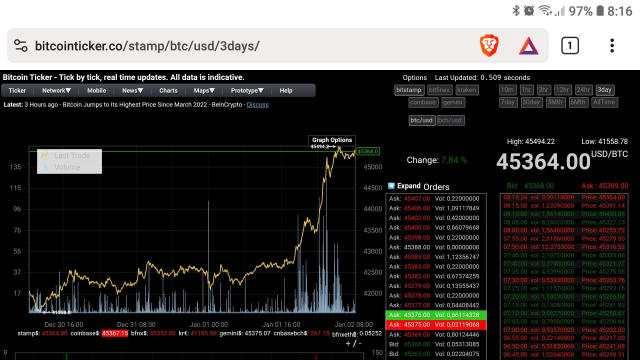Open the News dropdown menu
This screenshot has width=640, height=360.
pos(133,91)
